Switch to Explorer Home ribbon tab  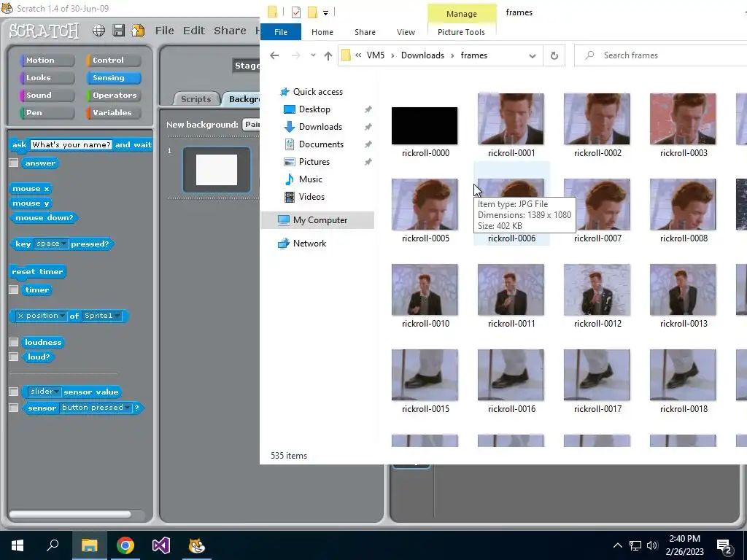point(322,32)
